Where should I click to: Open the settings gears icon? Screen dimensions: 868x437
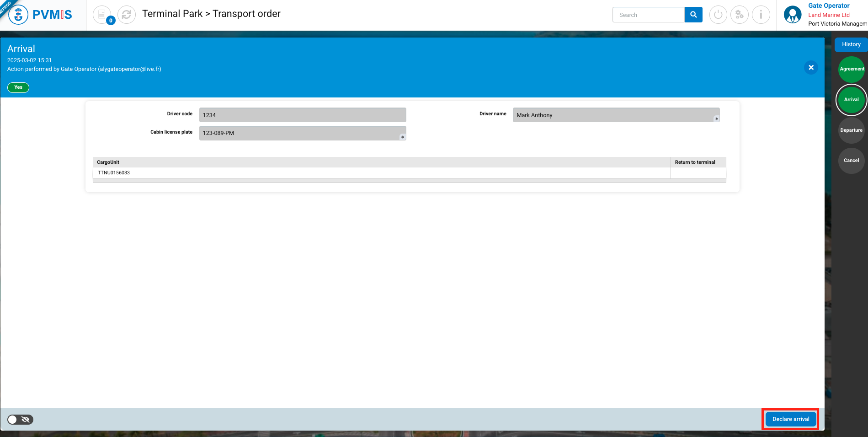click(739, 15)
